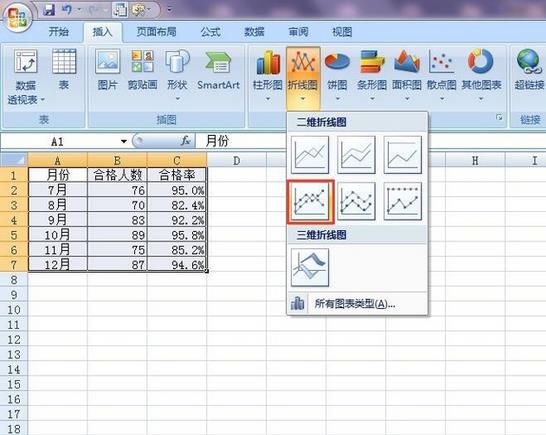This screenshot has height=435, width=546.
Task: Open the 页面布局 ribbon tab
Action: (156, 32)
